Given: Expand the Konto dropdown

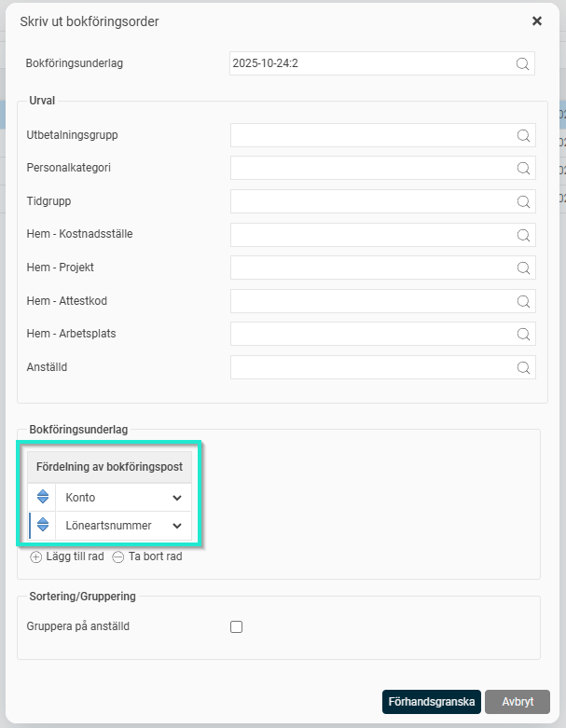Looking at the screenshot, I should (x=177, y=498).
